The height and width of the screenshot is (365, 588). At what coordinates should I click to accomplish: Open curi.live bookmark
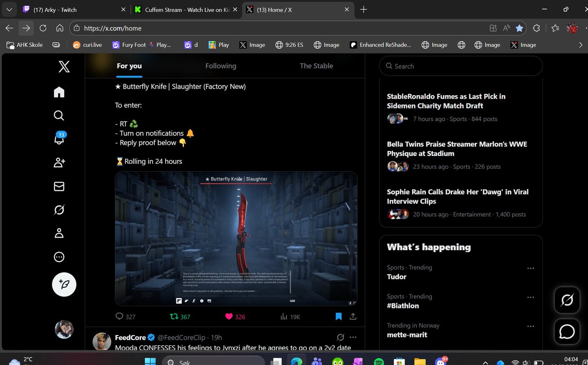87,45
